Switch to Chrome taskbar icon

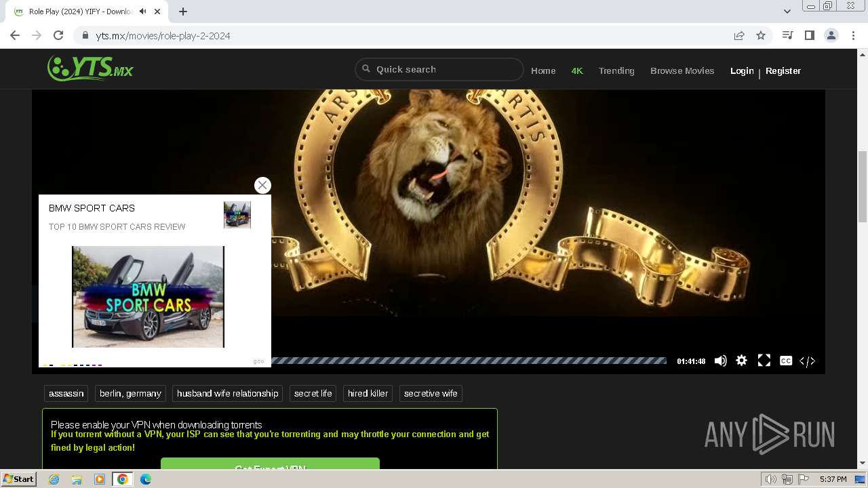coord(123,479)
